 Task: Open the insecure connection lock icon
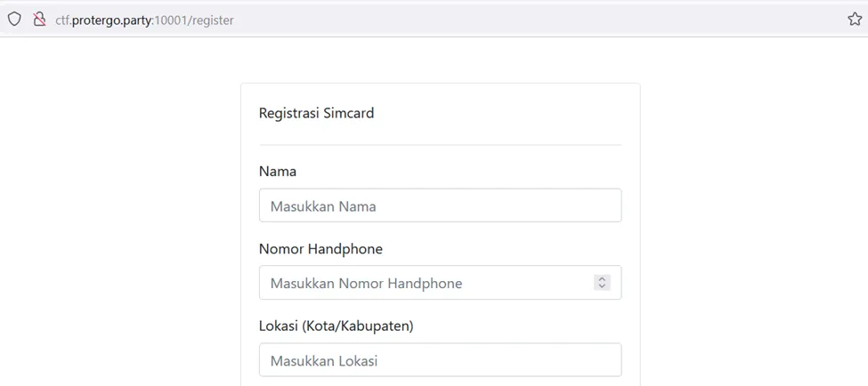39,19
